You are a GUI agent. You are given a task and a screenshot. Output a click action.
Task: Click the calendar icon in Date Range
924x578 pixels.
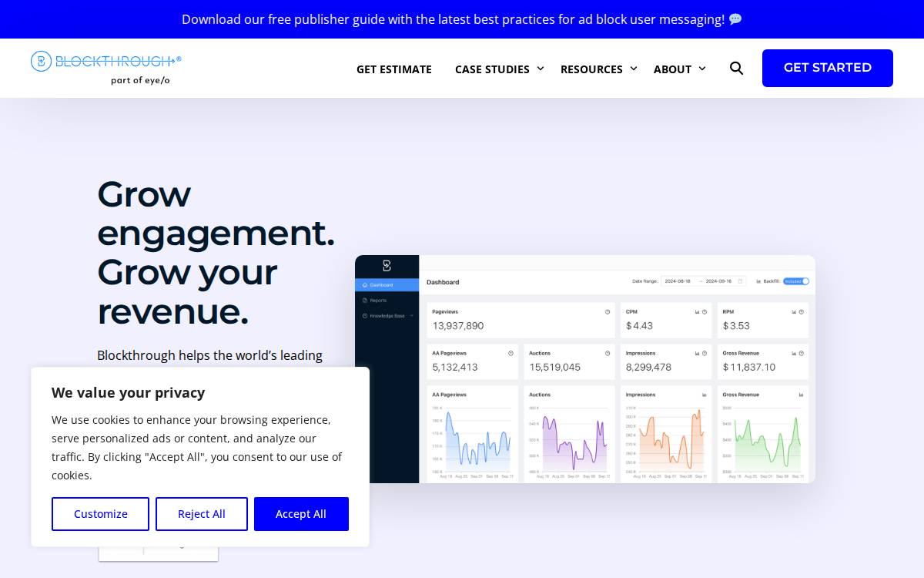[x=740, y=281]
